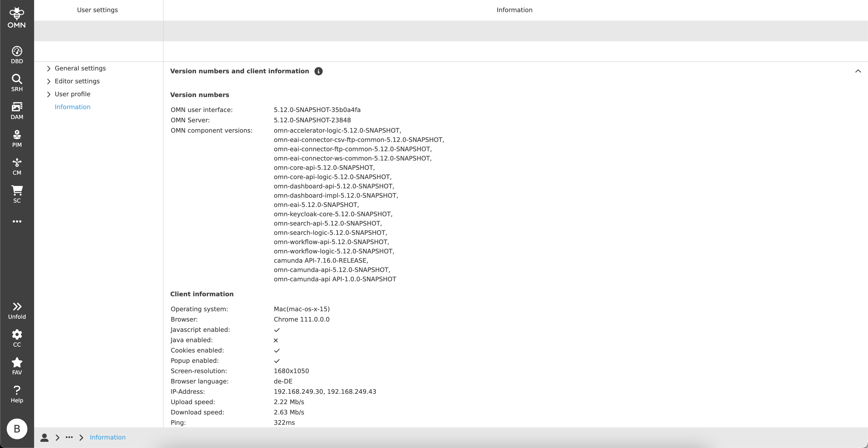Open the sidebar more options menu
The width and height of the screenshot is (868, 448).
tap(17, 221)
